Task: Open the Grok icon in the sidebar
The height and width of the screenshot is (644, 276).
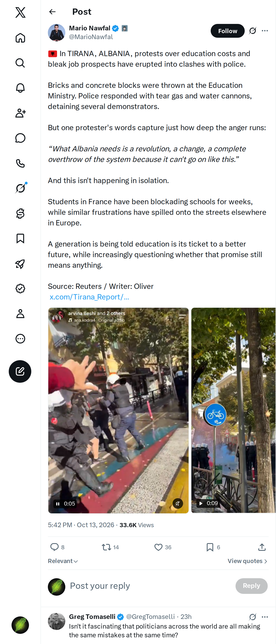Action: coord(20,188)
